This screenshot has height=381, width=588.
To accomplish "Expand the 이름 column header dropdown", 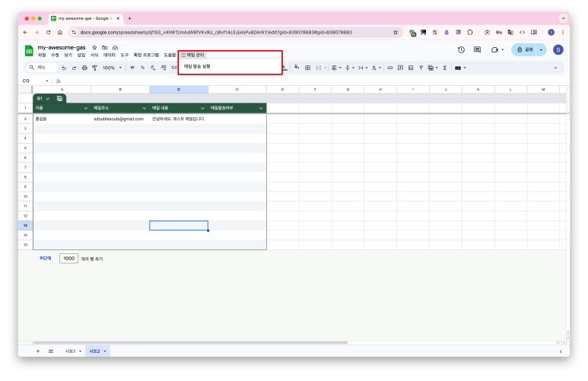I will (x=86, y=109).
